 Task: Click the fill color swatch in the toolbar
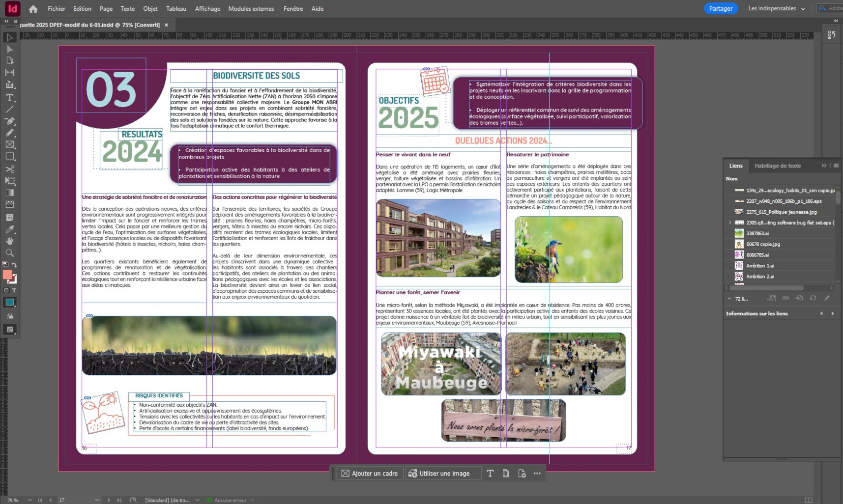click(8, 275)
